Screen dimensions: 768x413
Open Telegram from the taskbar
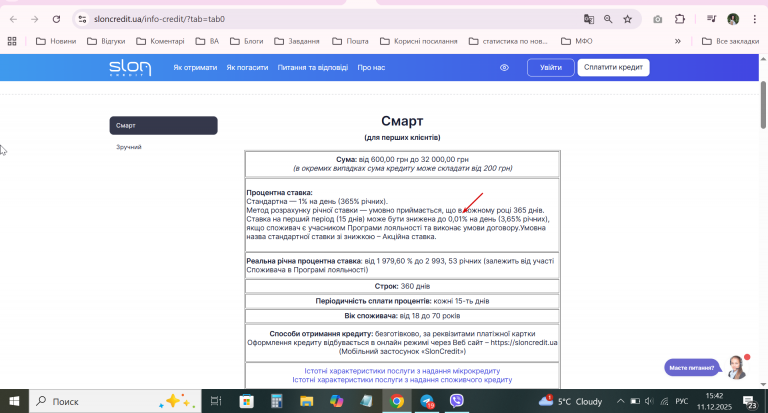427,401
